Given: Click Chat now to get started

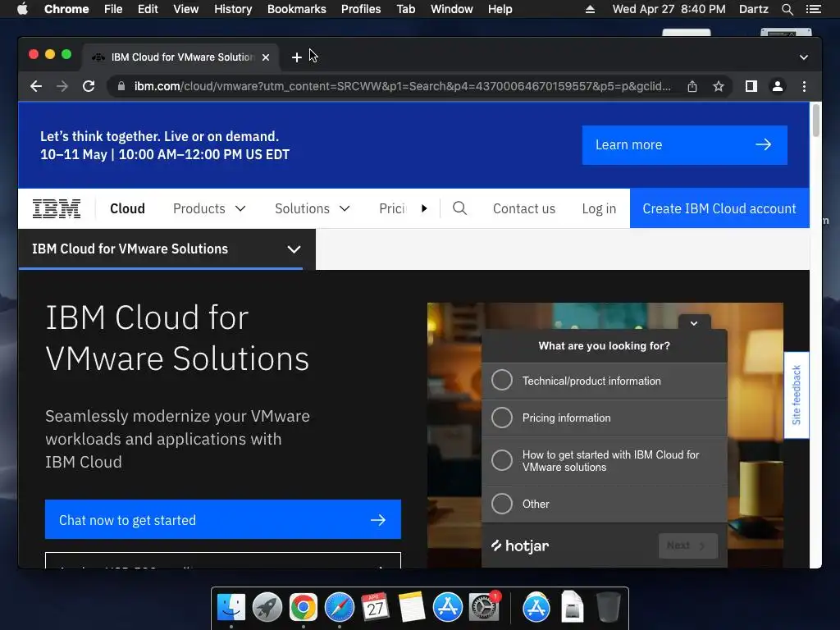Looking at the screenshot, I should pyautogui.click(x=223, y=519).
